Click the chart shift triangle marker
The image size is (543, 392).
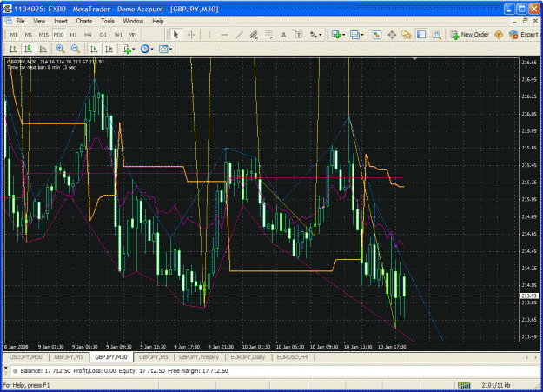pos(414,59)
